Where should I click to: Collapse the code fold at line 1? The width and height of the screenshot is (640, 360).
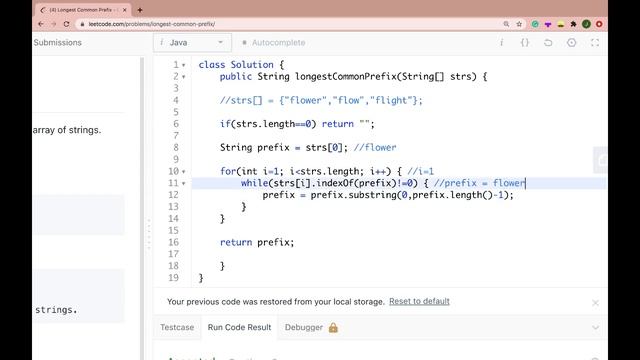[x=184, y=65]
